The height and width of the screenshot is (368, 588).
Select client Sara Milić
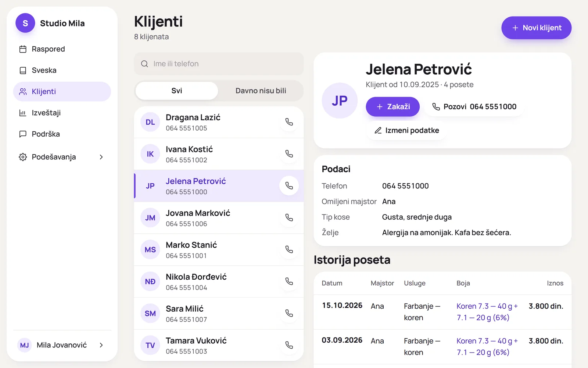pos(219,314)
